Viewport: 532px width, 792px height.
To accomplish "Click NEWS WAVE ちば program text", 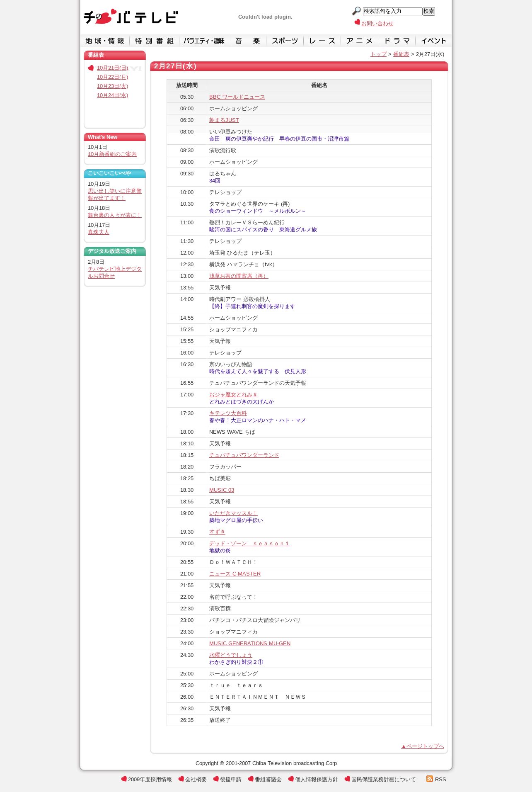I will click(x=232, y=432).
